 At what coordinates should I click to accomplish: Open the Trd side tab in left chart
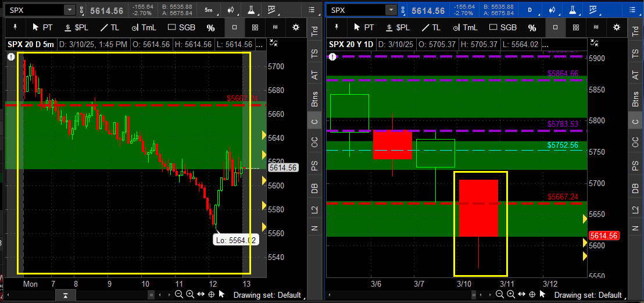click(314, 33)
